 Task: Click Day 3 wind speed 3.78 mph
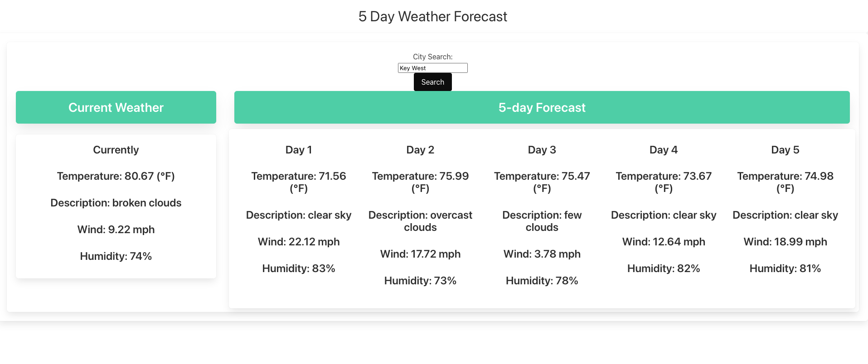pyautogui.click(x=542, y=254)
